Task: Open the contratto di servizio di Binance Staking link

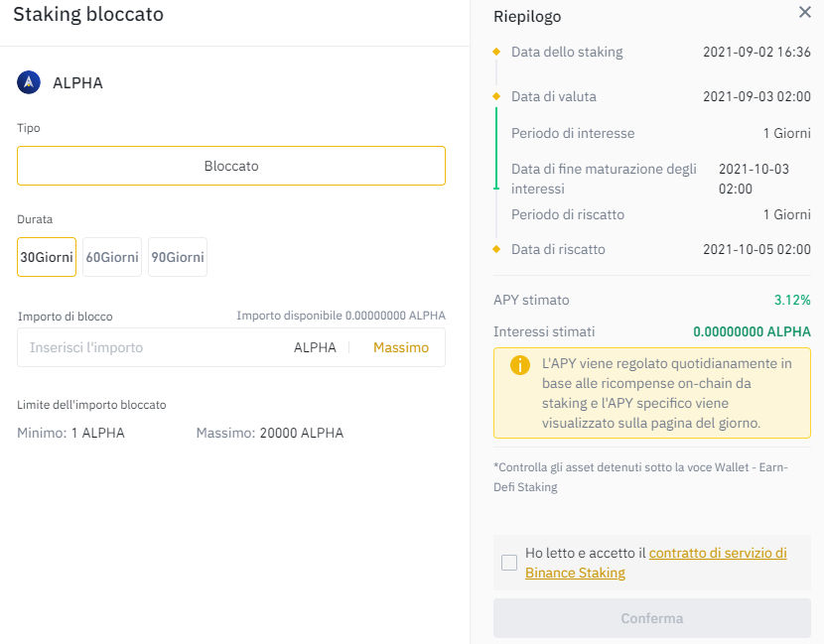Action: pyautogui.click(x=656, y=563)
